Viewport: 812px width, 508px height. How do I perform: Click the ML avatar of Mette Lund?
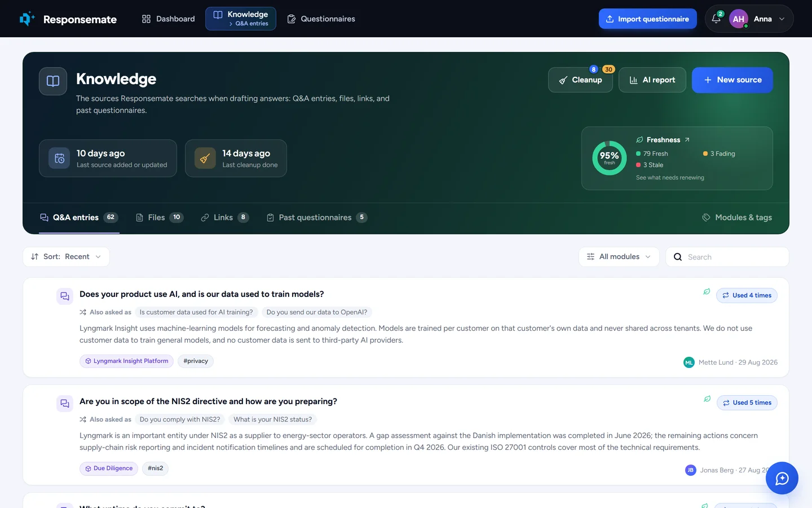pos(689,362)
